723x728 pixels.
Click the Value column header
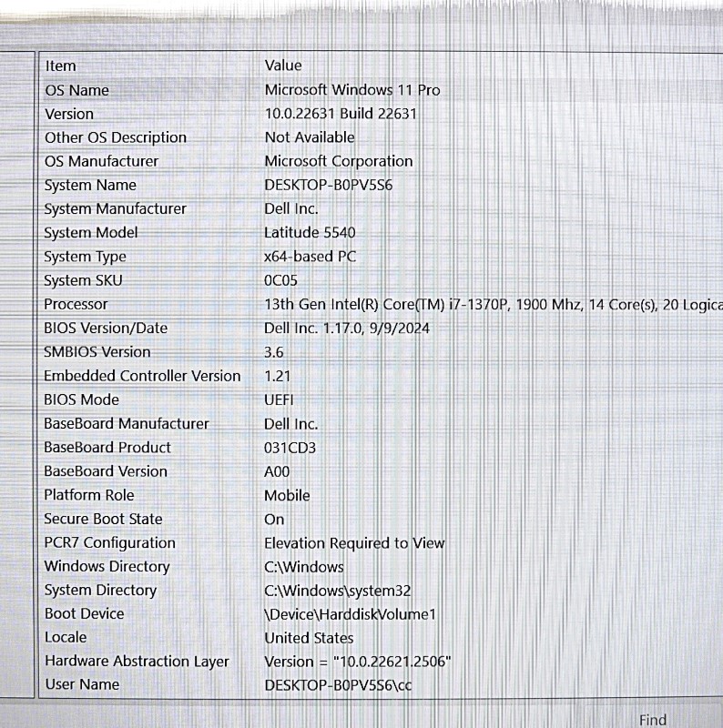pyautogui.click(x=283, y=66)
